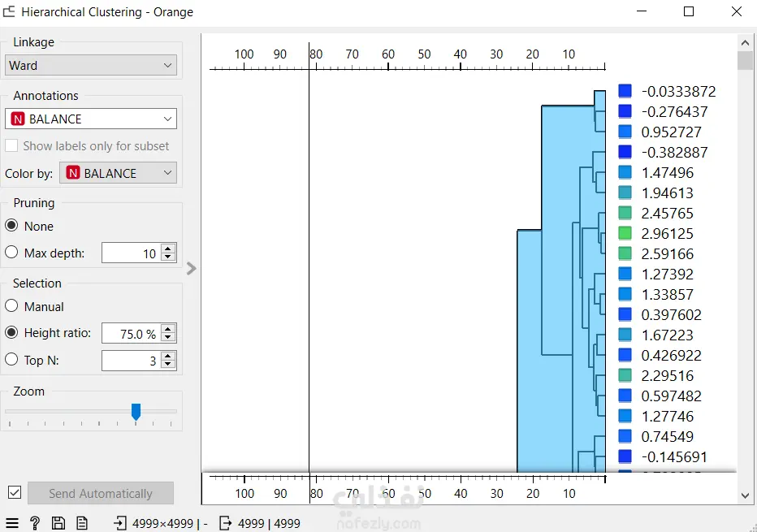This screenshot has width=757, height=532.
Task: Click the scroll down arrow of dendrogram
Action: (745, 495)
